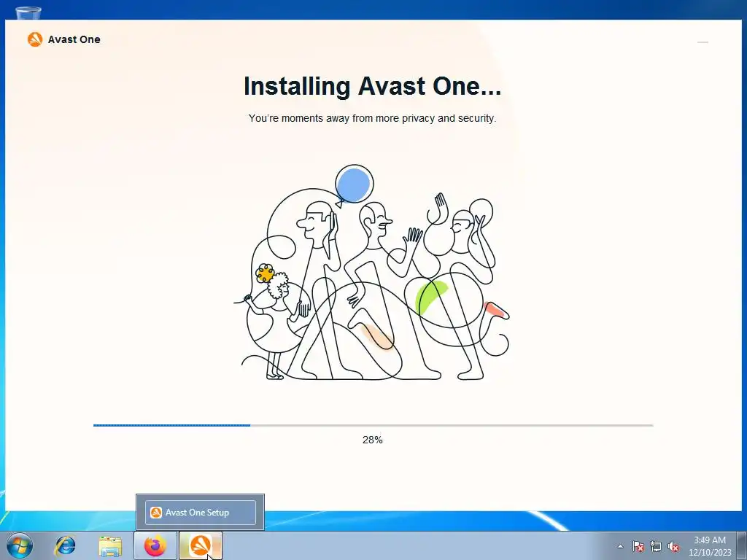
Task: Click the Recycle Bin desktop icon
Action: pyautogui.click(x=28, y=13)
